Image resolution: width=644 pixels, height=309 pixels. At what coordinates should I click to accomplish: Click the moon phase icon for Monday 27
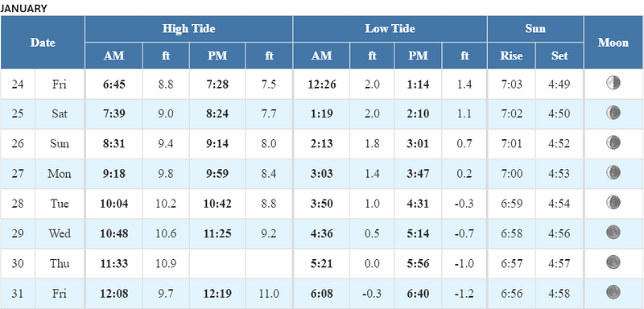pyautogui.click(x=613, y=172)
